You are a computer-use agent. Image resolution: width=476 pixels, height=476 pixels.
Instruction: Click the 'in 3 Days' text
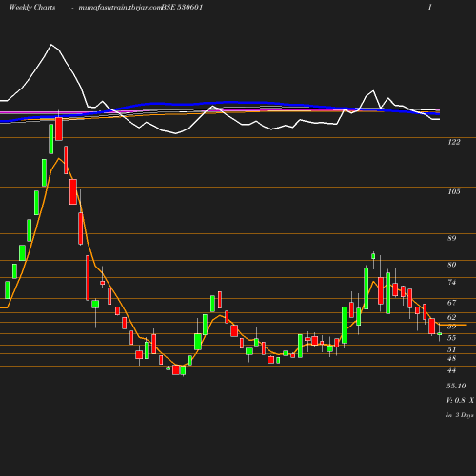(460, 415)
